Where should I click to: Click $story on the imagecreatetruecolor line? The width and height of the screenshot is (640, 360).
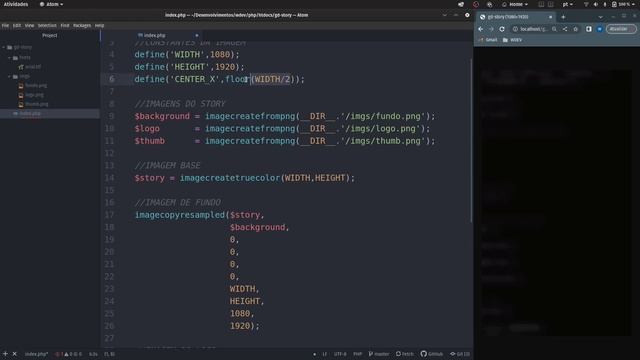(x=149, y=178)
